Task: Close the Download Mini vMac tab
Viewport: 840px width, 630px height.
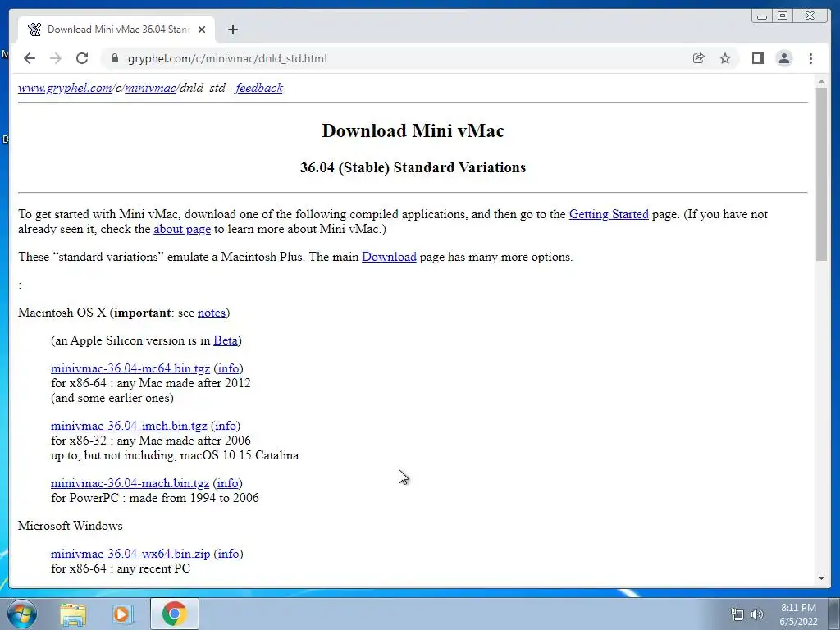Action: [202, 30]
